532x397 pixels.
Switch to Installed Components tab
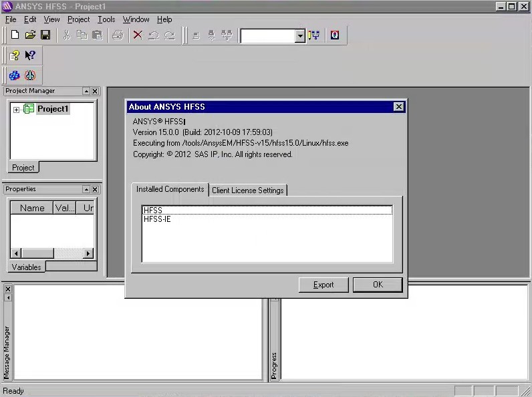click(x=170, y=189)
